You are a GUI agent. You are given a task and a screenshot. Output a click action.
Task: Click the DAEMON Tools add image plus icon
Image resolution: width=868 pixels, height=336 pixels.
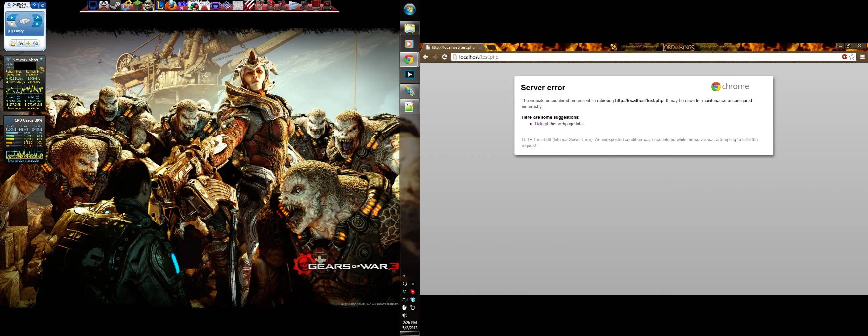click(x=28, y=43)
